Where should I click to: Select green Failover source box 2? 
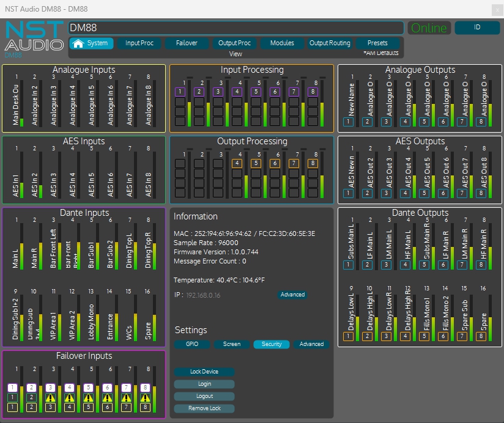point(32,397)
